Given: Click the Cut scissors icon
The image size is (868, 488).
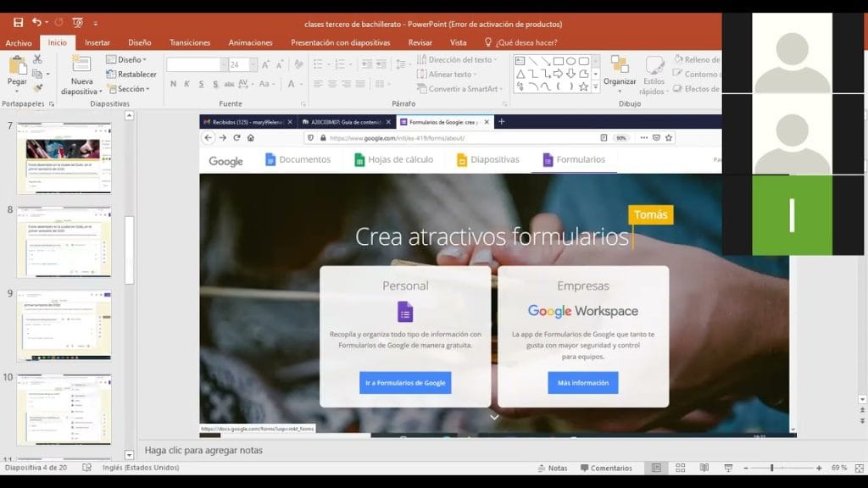Looking at the screenshot, I should click(37, 59).
